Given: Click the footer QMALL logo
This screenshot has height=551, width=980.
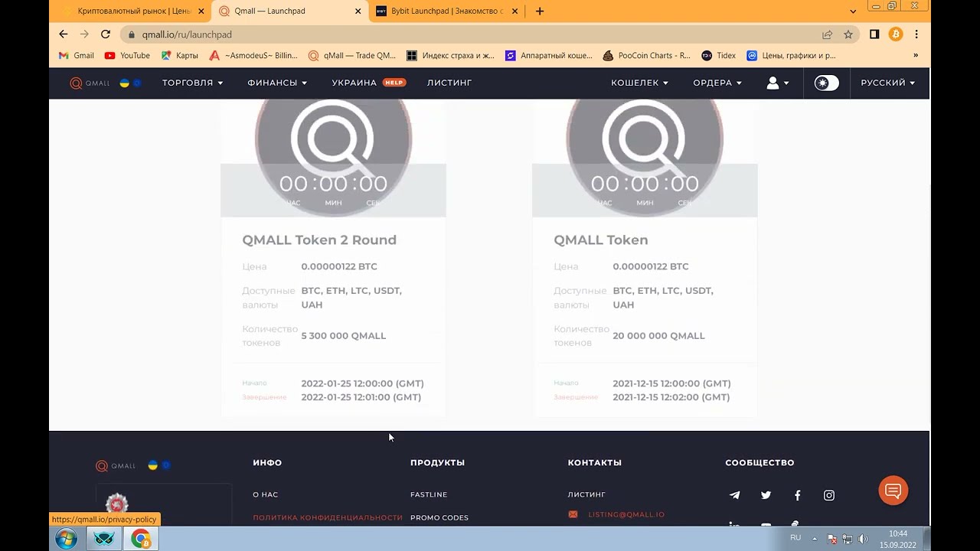Looking at the screenshot, I should [x=116, y=466].
